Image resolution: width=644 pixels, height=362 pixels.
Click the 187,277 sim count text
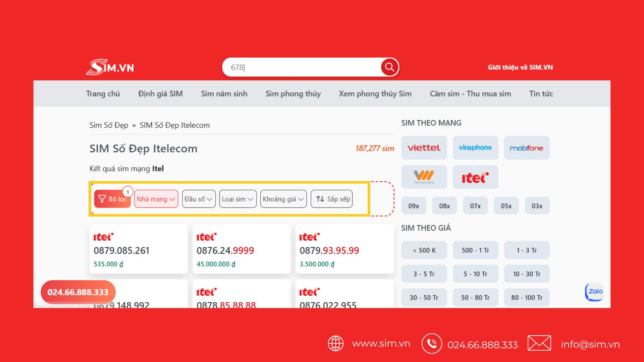click(375, 148)
